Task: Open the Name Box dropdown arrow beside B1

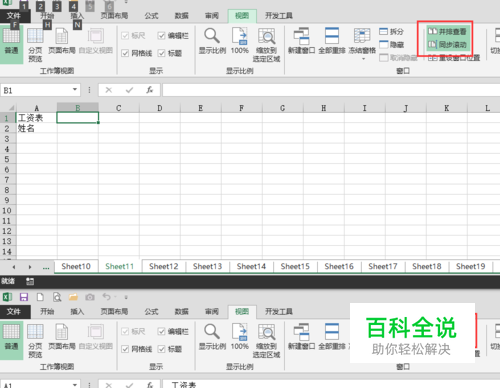Action: (x=75, y=89)
